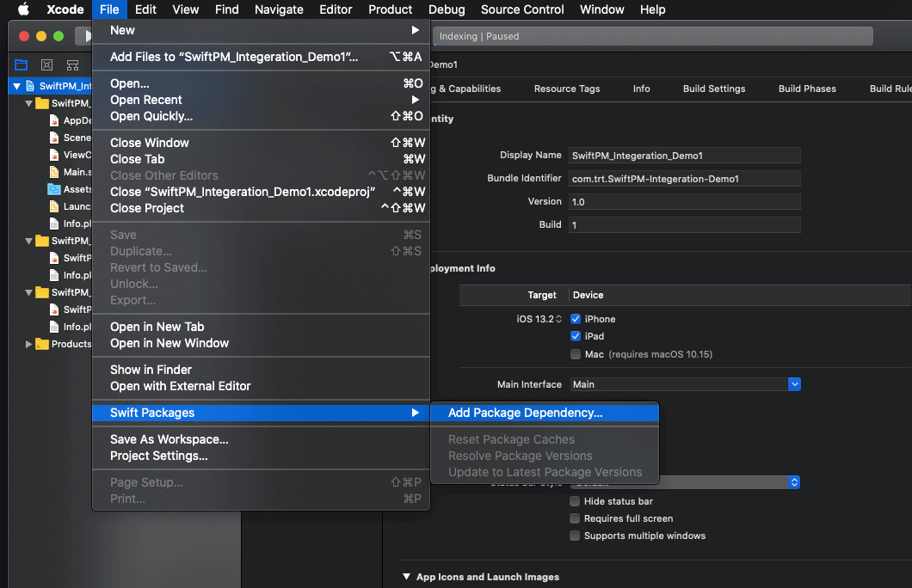Open the iOS 13.2 deployment target stepper
This screenshot has width=912, height=588.
pyautogui.click(x=558, y=319)
